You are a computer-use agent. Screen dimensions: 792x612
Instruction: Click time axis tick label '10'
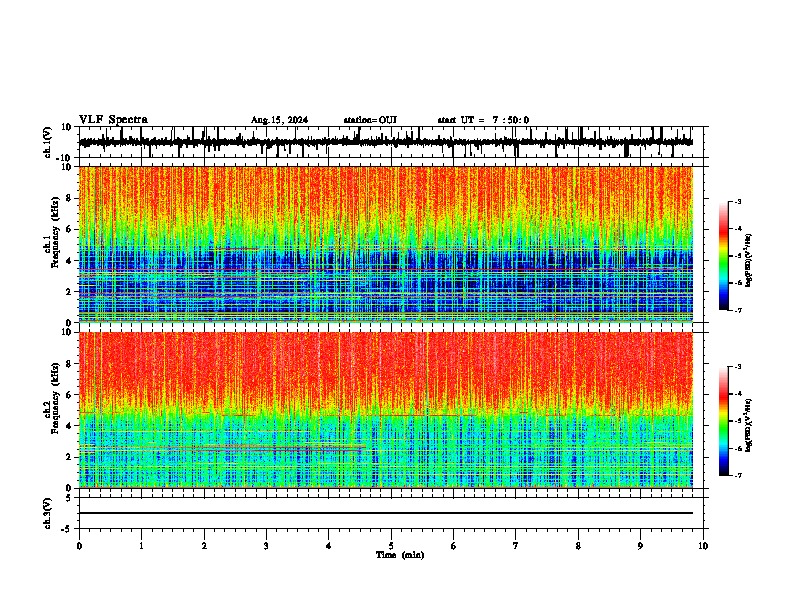coord(703,546)
